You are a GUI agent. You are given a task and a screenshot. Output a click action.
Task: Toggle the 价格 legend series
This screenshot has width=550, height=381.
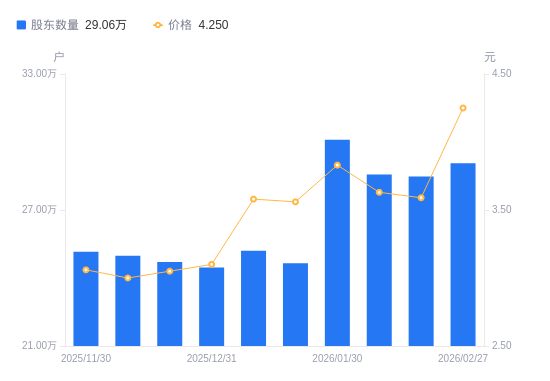(x=172, y=25)
